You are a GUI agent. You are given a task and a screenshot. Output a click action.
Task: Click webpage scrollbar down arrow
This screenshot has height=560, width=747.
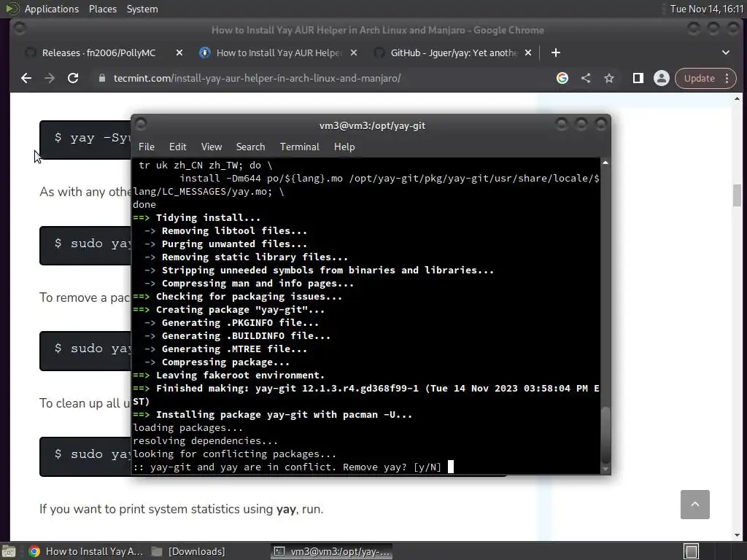(x=737, y=535)
